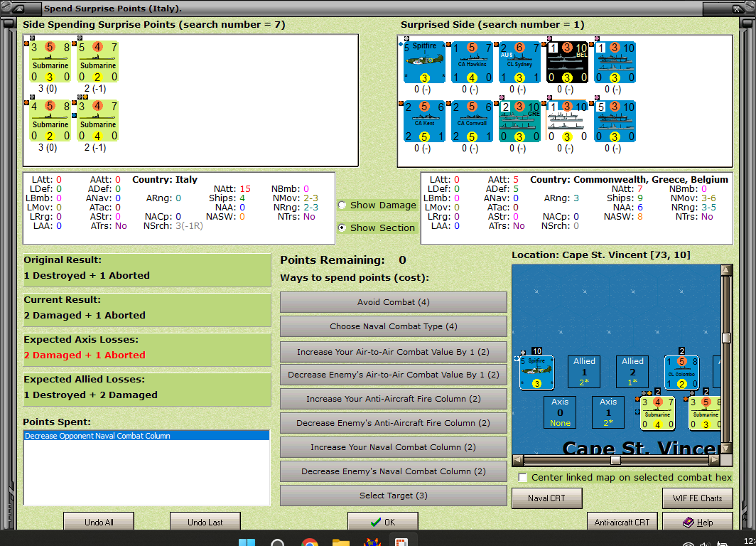Select the Show Damage radio button
This screenshot has width=756, height=546.
(x=342, y=205)
